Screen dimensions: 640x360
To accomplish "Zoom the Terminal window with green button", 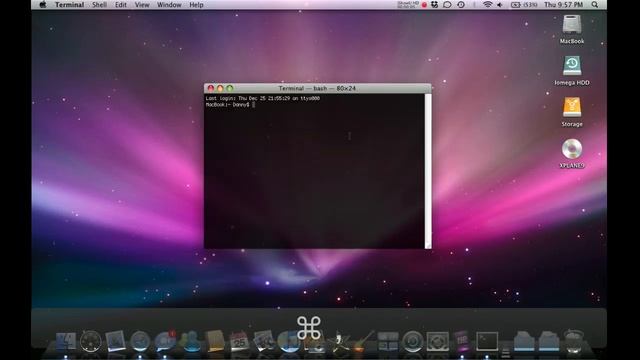I will pyautogui.click(x=230, y=88).
